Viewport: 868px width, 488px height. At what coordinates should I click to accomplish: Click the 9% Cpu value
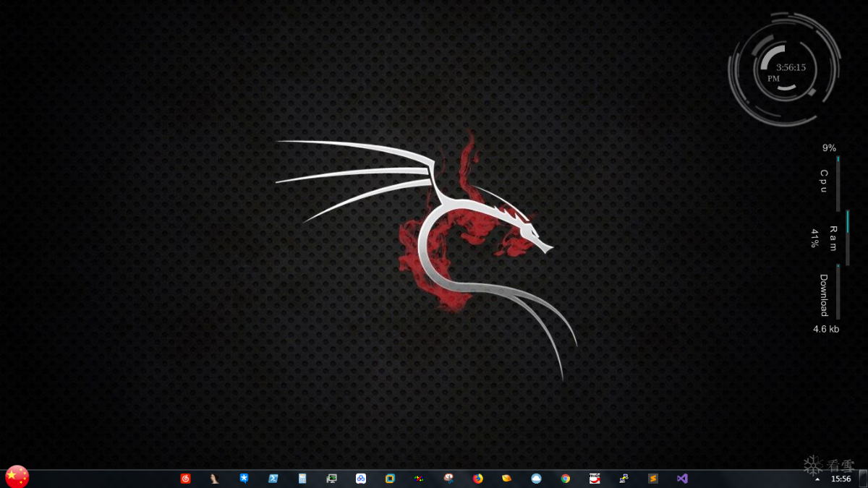point(829,148)
